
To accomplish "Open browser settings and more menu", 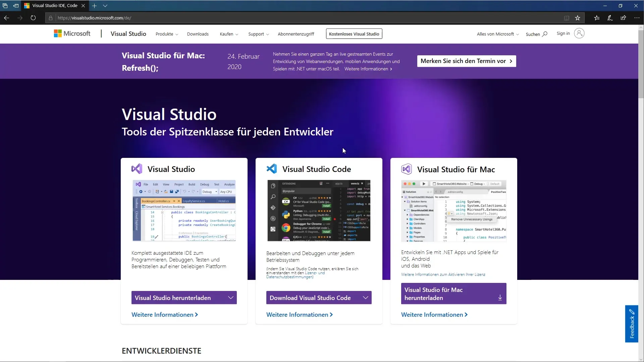I will tap(637, 18).
